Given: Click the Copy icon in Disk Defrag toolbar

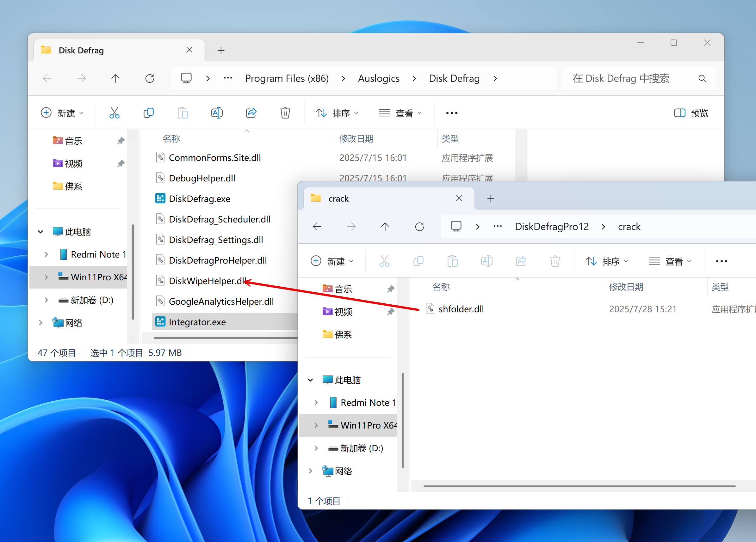Looking at the screenshot, I should 149,113.
